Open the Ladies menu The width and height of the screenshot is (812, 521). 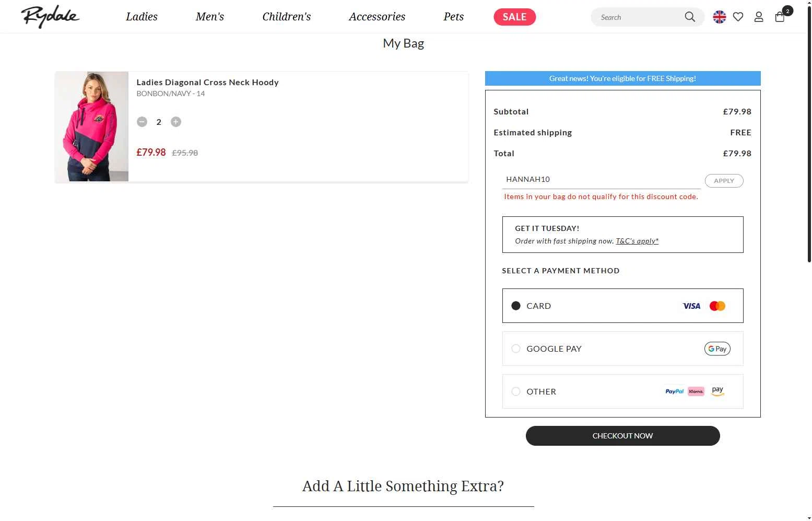[142, 17]
